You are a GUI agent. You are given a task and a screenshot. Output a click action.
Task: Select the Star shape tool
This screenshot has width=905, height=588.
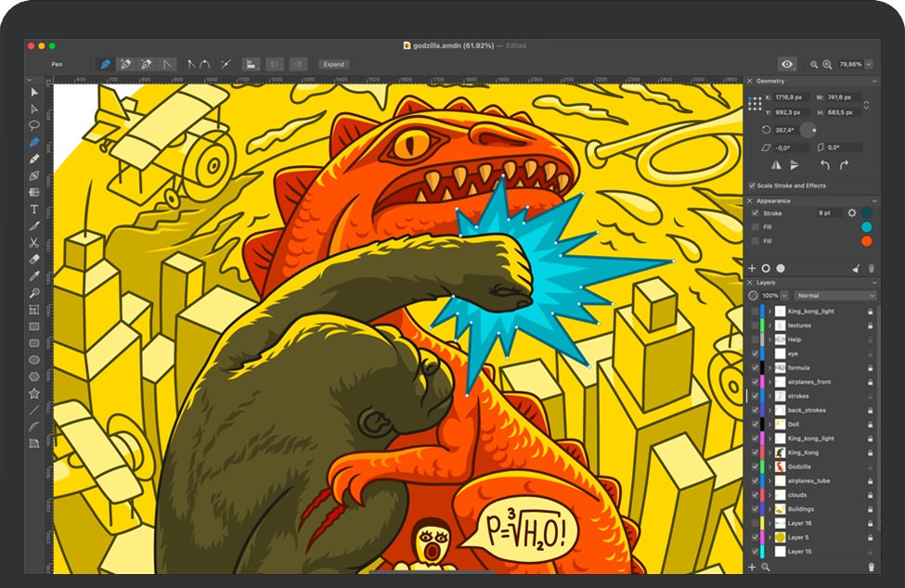pos(34,392)
